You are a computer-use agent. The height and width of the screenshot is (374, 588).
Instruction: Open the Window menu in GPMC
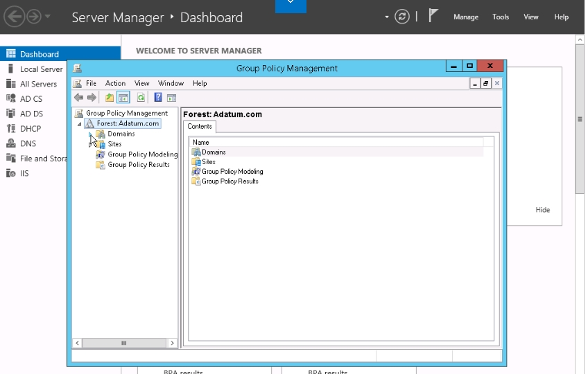[171, 83]
